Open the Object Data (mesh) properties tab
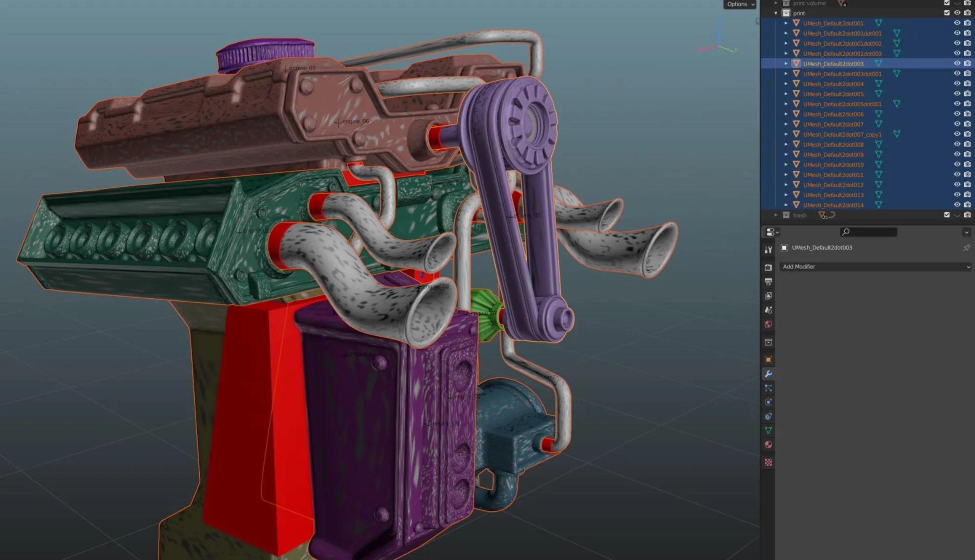The width and height of the screenshot is (975, 560). (x=768, y=431)
